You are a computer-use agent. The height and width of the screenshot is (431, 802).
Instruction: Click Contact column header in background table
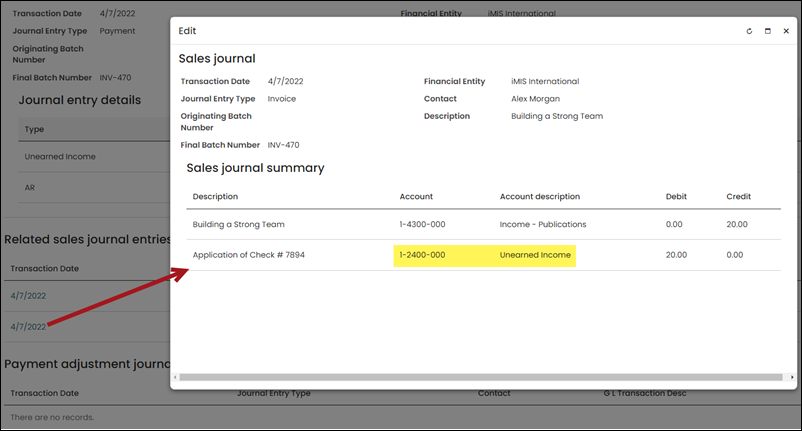pyautogui.click(x=494, y=393)
